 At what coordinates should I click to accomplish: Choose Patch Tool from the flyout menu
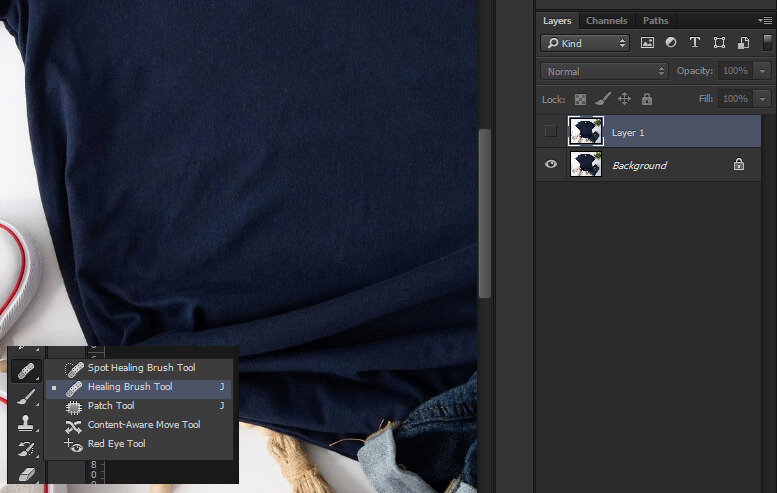point(111,406)
